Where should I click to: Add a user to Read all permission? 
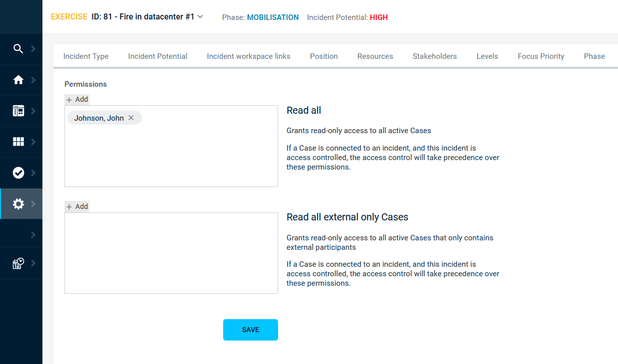click(77, 99)
